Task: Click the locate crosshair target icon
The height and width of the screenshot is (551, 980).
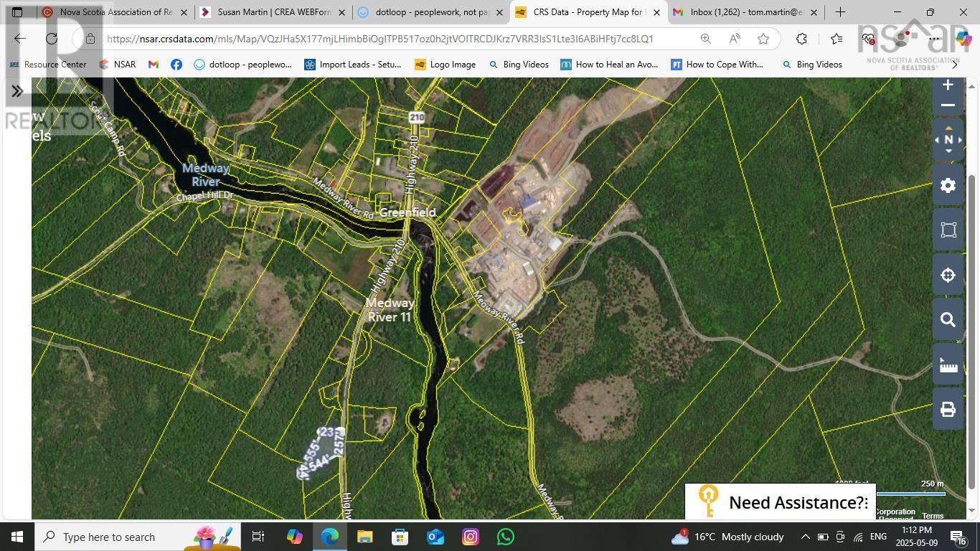Action: 948,275
